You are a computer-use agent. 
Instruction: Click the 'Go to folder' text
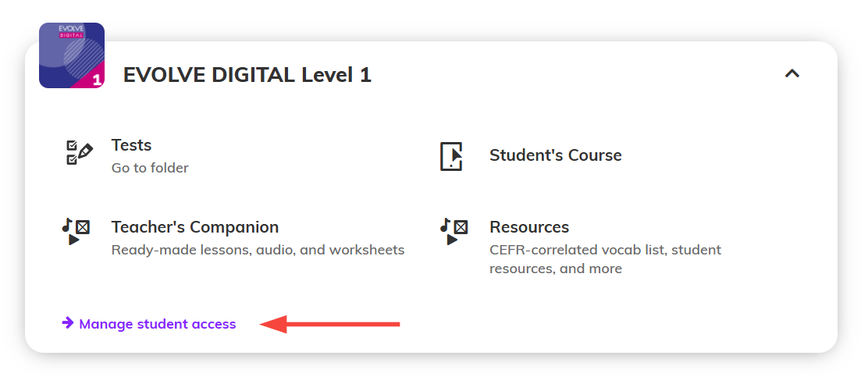pos(150,168)
